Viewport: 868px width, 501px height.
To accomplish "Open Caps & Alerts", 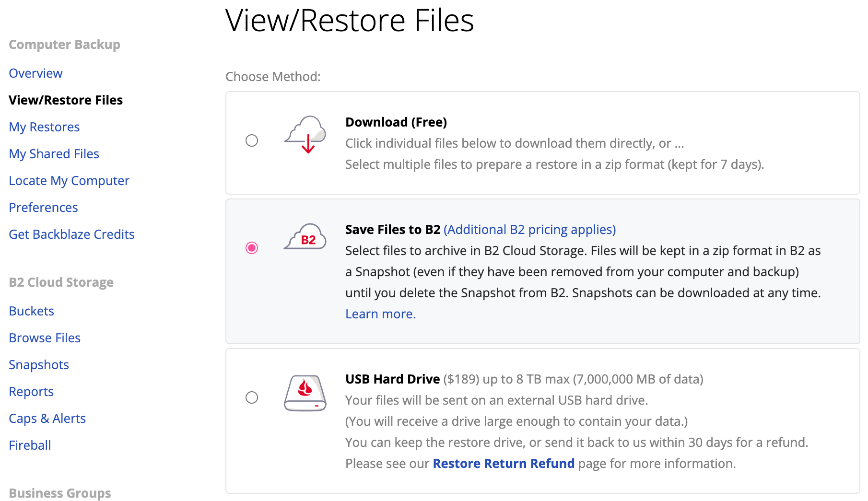I will click(47, 419).
